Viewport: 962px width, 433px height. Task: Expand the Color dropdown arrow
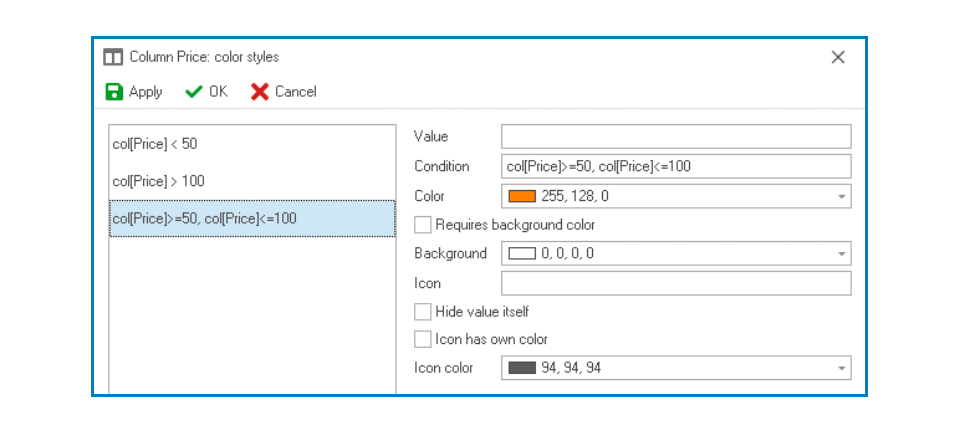click(842, 196)
